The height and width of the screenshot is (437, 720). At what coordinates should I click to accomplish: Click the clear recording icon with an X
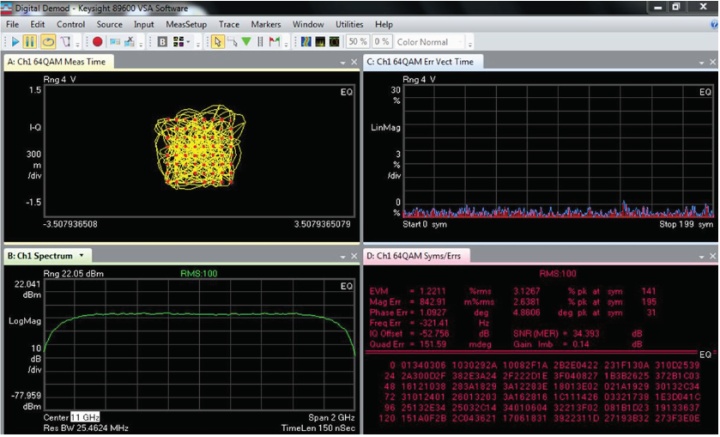130,42
